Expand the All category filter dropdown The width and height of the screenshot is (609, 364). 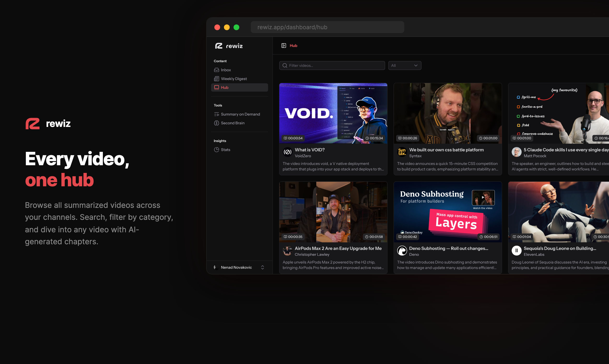pyautogui.click(x=404, y=65)
